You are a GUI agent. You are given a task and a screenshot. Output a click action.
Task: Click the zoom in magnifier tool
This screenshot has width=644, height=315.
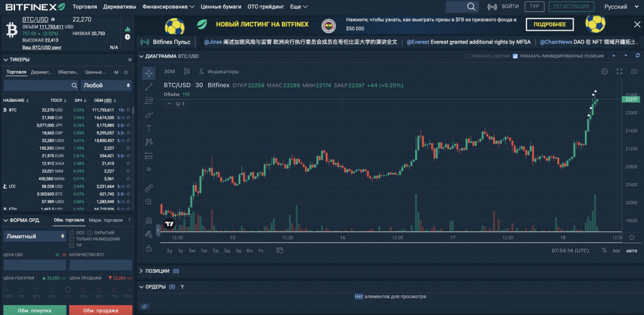(148, 202)
